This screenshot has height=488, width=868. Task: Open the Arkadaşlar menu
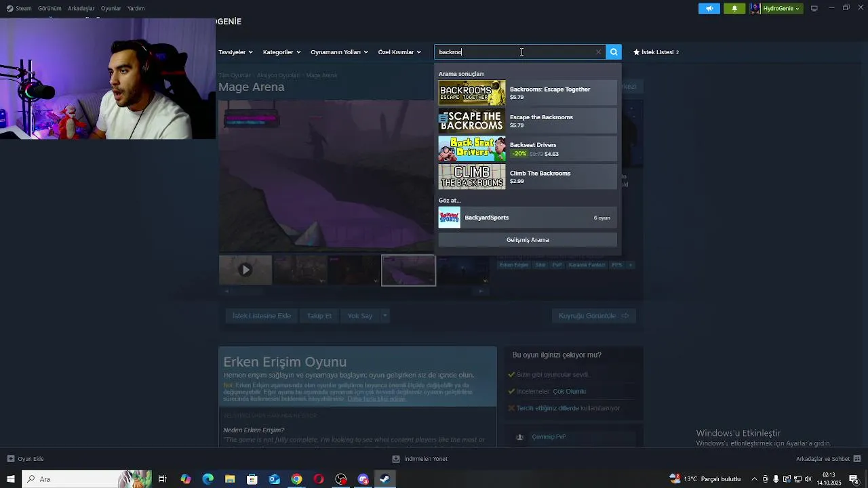click(81, 8)
